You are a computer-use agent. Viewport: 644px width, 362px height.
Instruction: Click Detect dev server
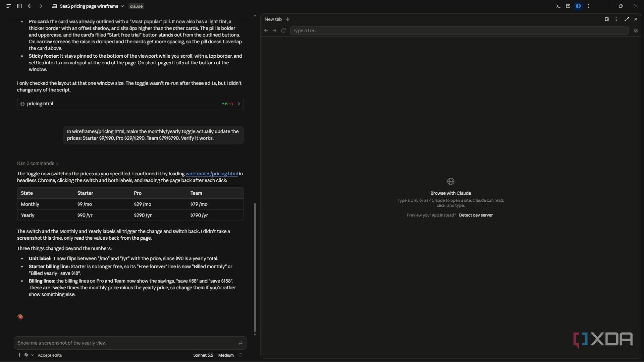(x=476, y=215)
